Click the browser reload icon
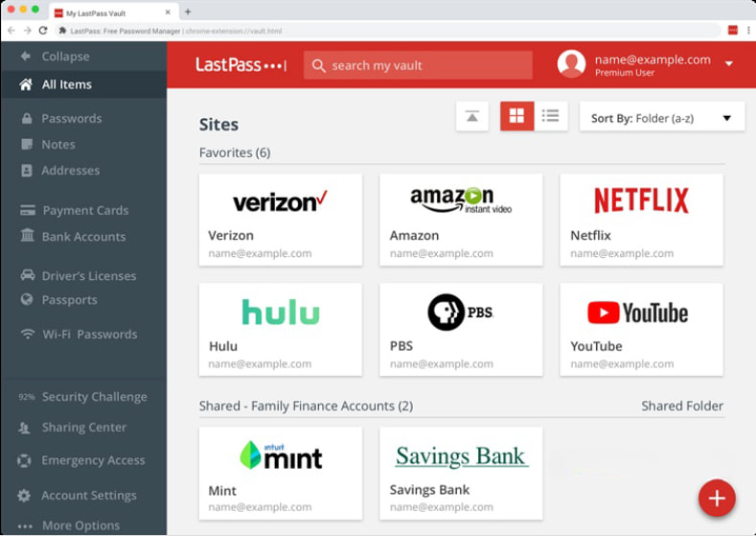Viewport: 756px width, 536px height. [x=43, y=31]
